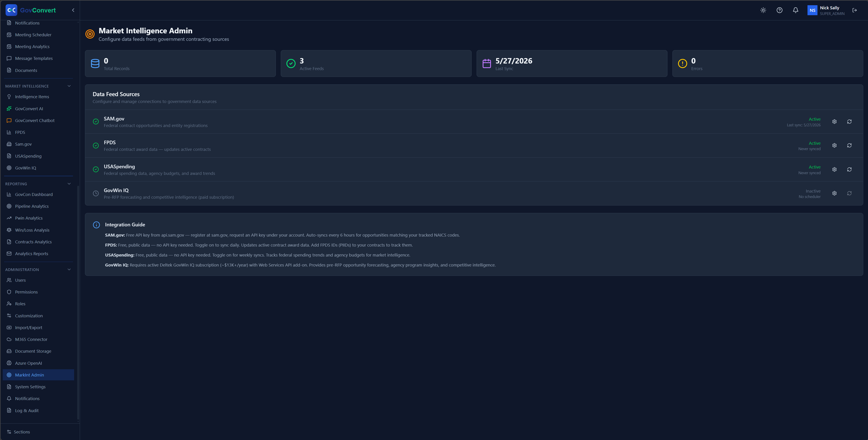Image resolution: width=868 pixels, height=440 pixels.
Task: Collapse the sidebar with the chevron
Action: click(73, 10)
